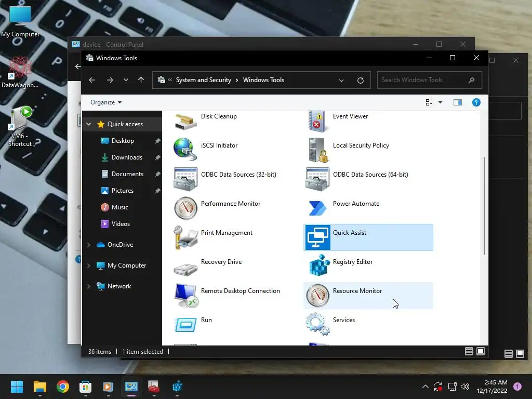
Task: Open the Organize dropdown menu
Action: pyautogui.click(x=106, y=102)
